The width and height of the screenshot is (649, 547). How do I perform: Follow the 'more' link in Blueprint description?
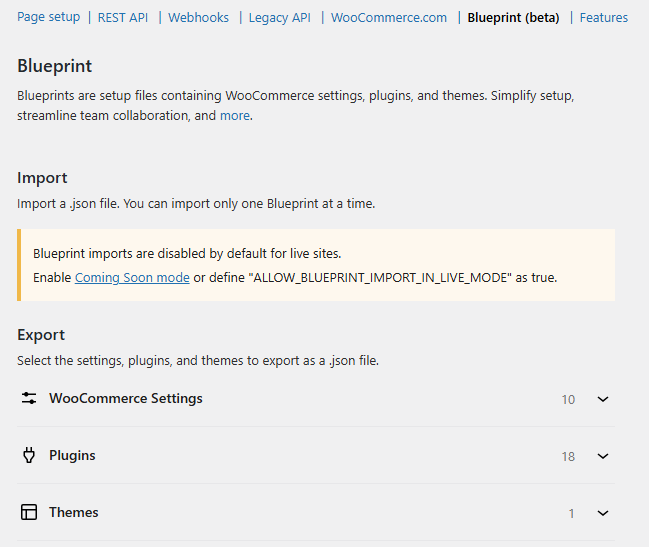pos(235,115)
